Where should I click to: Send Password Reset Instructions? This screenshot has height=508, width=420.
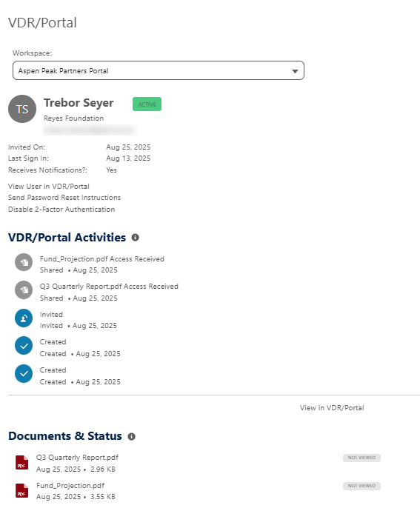pos(64,197)
